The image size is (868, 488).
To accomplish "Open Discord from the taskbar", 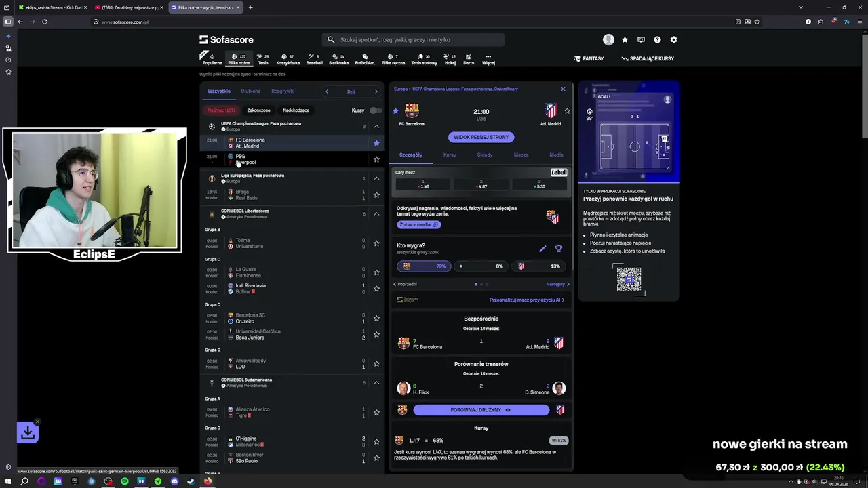I will [174, 481].
